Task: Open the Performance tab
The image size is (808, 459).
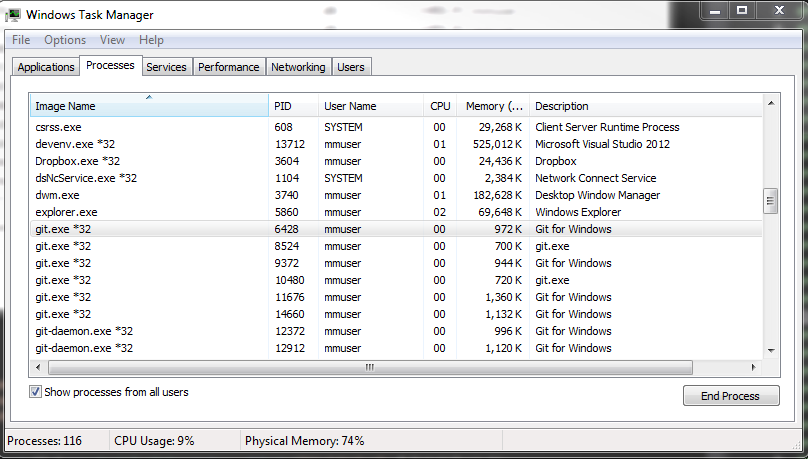Action: pos(228,67)
